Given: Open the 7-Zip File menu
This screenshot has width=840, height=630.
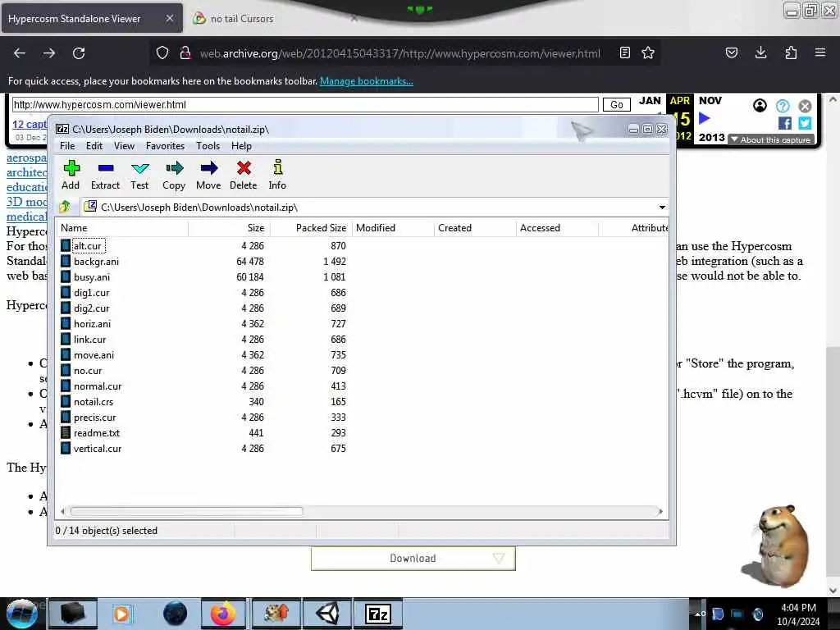Looking at the screenshot, I should 67,146.
